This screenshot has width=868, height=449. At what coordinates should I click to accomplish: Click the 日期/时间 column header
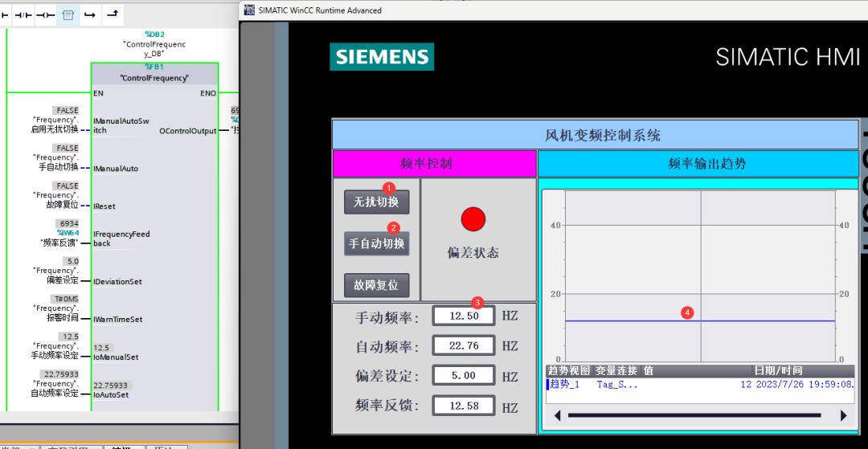pos(778,370)
